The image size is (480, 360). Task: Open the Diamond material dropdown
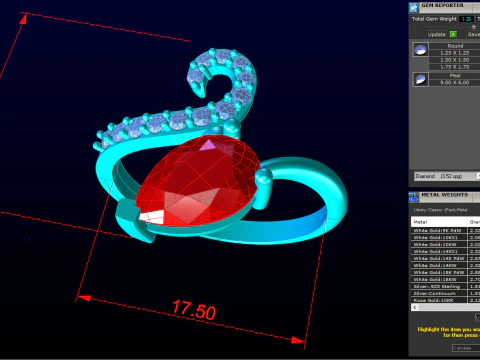coord(447,176)
